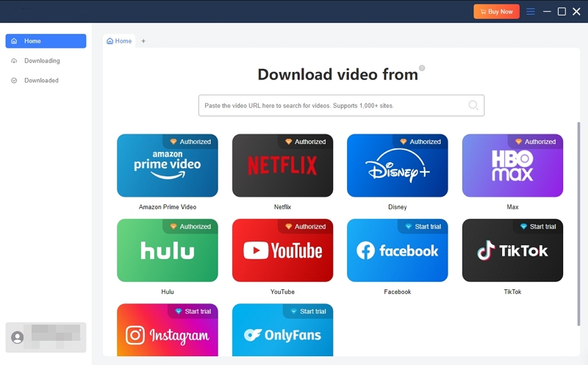The image size is (588, 365).
Task: Open the Hulu service tile
Action: (168, 250)
